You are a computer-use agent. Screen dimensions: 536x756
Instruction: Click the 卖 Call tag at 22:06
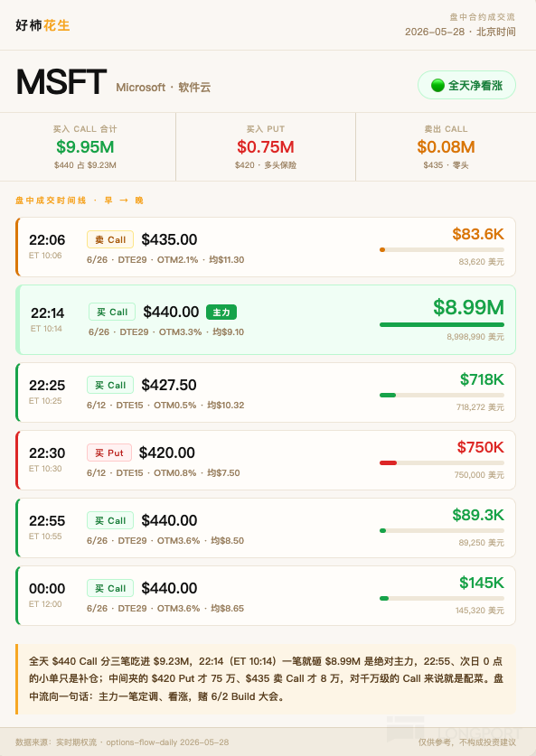tap(110, 239)
